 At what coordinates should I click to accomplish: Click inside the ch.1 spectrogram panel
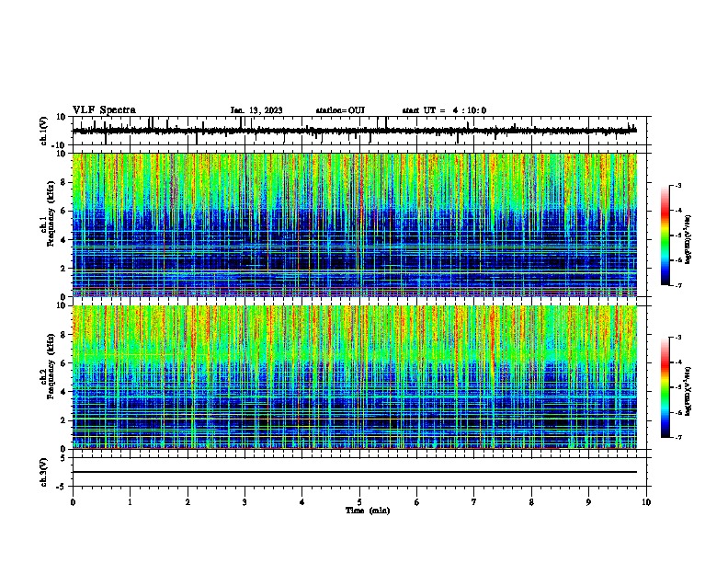354,224
